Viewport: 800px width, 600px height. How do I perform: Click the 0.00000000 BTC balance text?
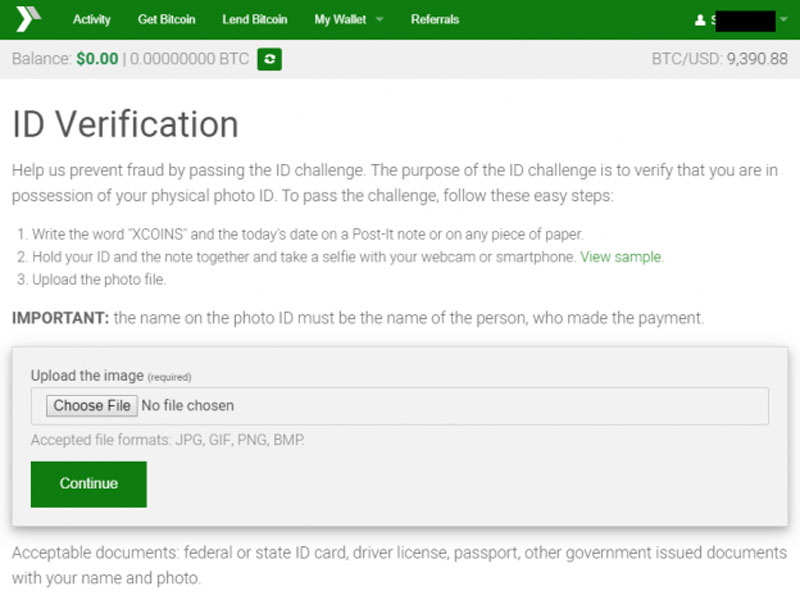[x=189, y=60]
